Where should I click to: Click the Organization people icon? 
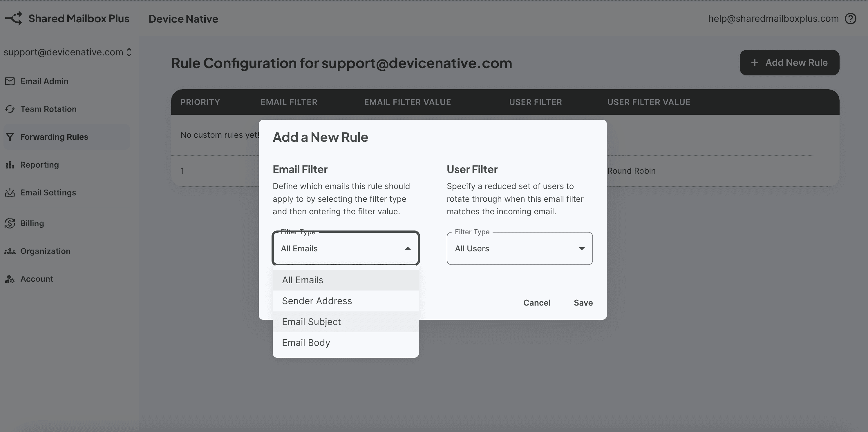click(10, 251)
